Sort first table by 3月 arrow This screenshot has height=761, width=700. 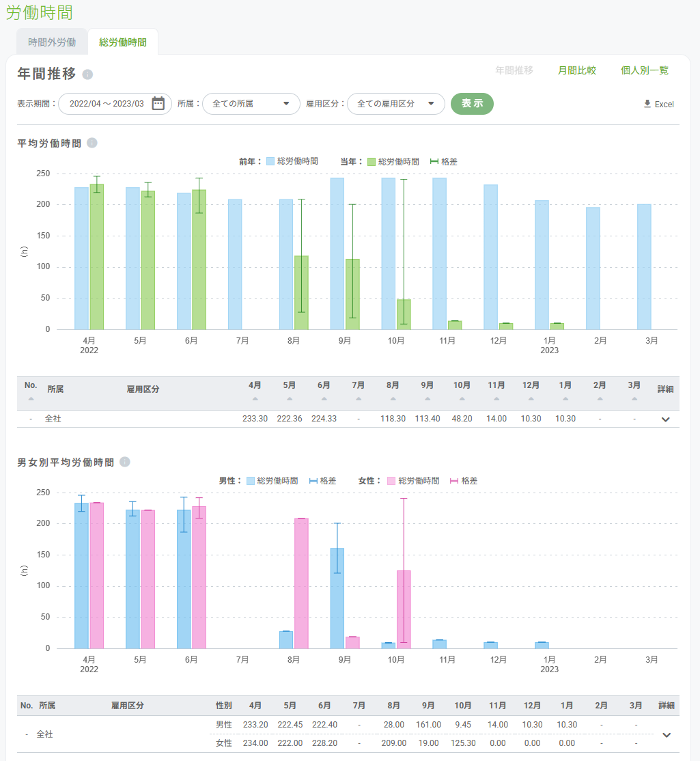click(x=634, y=399)
